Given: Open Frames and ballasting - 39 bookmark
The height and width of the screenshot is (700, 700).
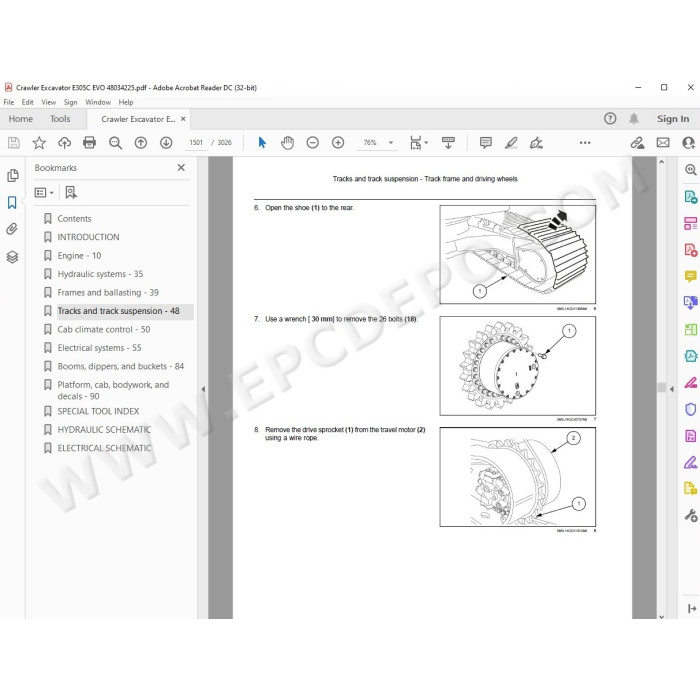Looking at the screenshot, I should [x=108, y=292].
